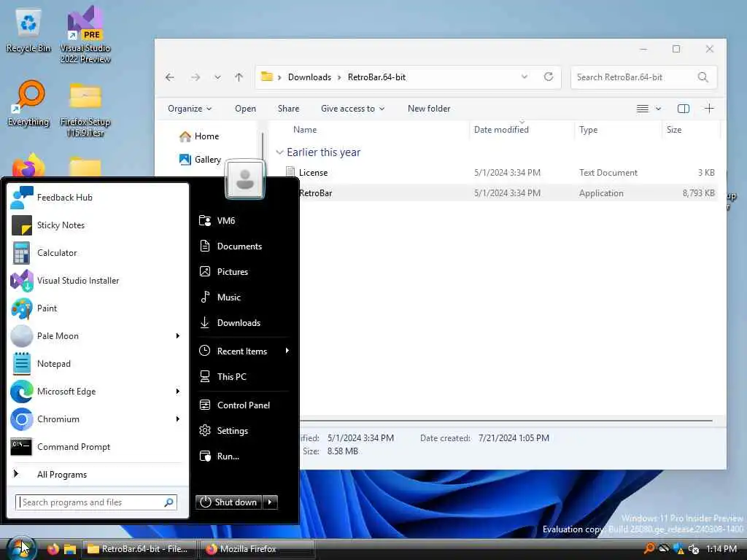Expand Microsoft Edge submenu arrow
The width and height of the screenshot is (747, 560).
pyautogui.click(x=178, y=392)
